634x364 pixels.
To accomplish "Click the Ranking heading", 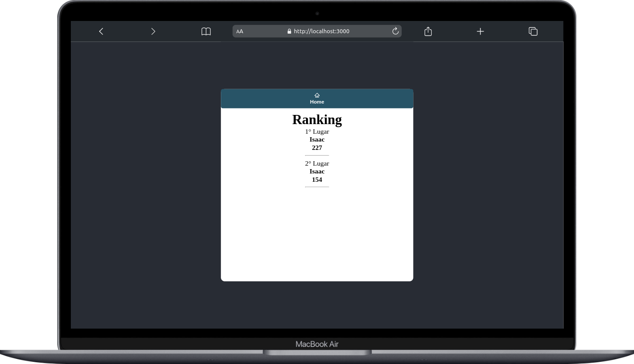I will pyautogui.click(x=317, y=119).
